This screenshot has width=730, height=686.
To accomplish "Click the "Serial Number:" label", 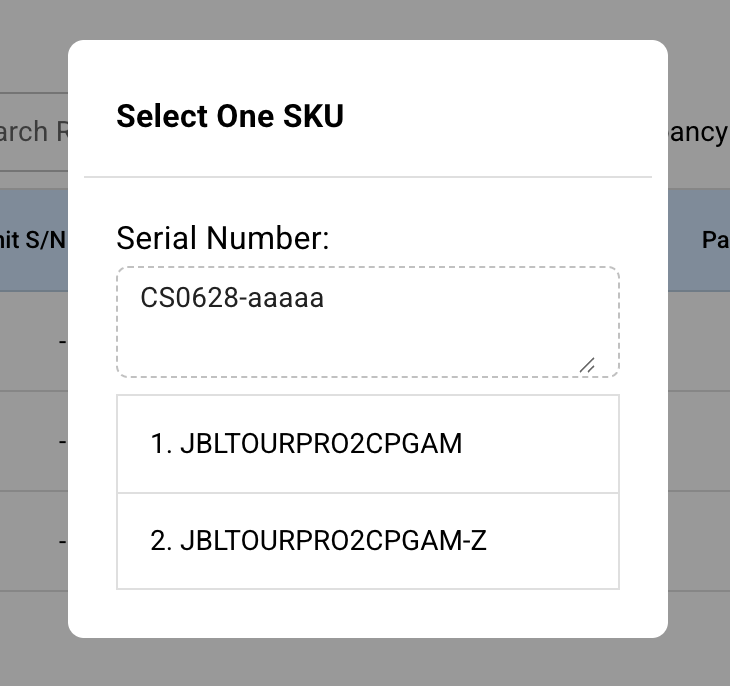I will coord(222,239).
